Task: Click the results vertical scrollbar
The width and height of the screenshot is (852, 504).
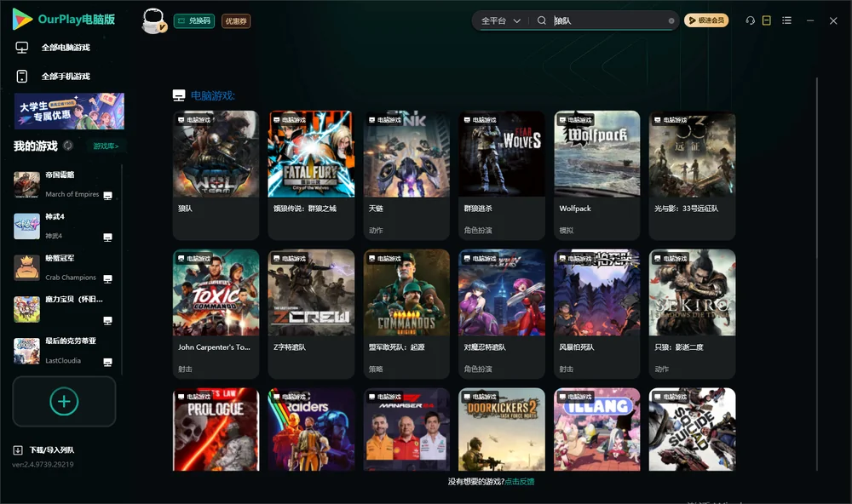Action: 816,274
